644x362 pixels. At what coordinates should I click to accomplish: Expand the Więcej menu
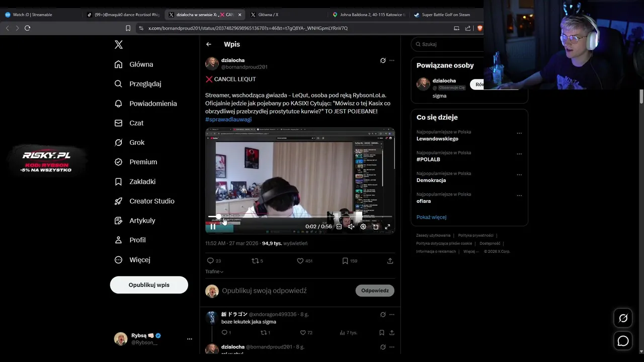click(x=132, y=260)
